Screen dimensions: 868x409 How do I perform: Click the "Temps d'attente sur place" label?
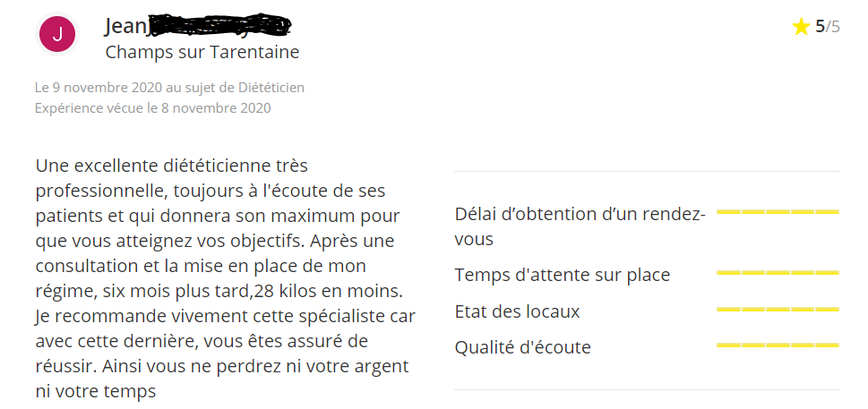coord(562,275)
